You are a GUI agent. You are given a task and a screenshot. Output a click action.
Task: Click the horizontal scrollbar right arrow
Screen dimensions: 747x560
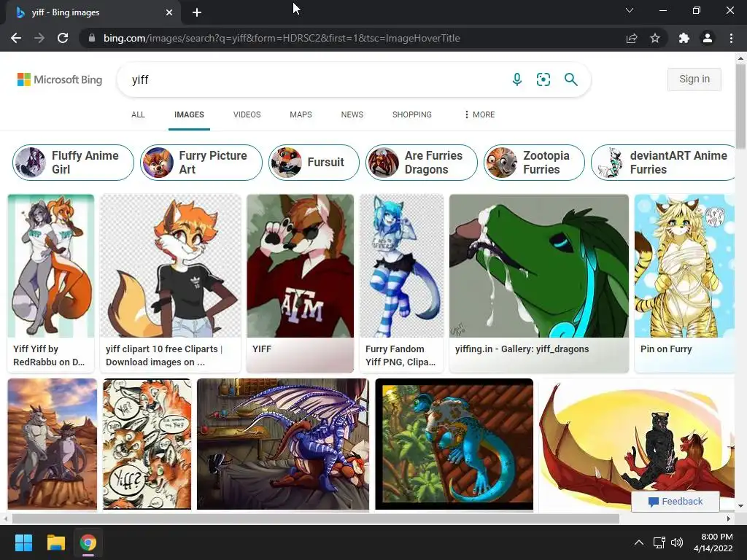point(729,518)
